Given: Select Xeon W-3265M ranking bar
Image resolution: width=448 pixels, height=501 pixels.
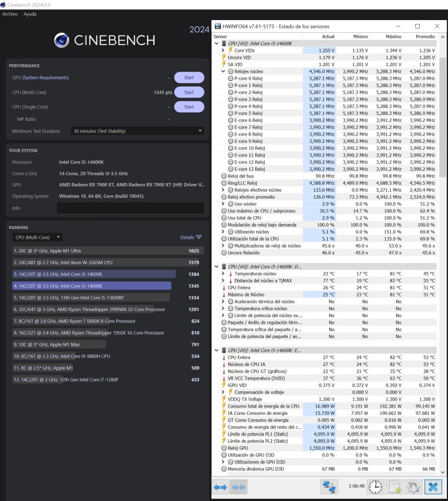Looking at the screenshot, I should point(108,263).
